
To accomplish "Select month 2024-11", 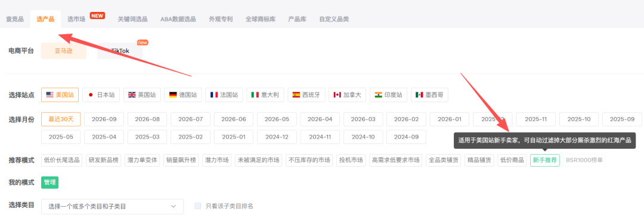I will pos(320,137).
